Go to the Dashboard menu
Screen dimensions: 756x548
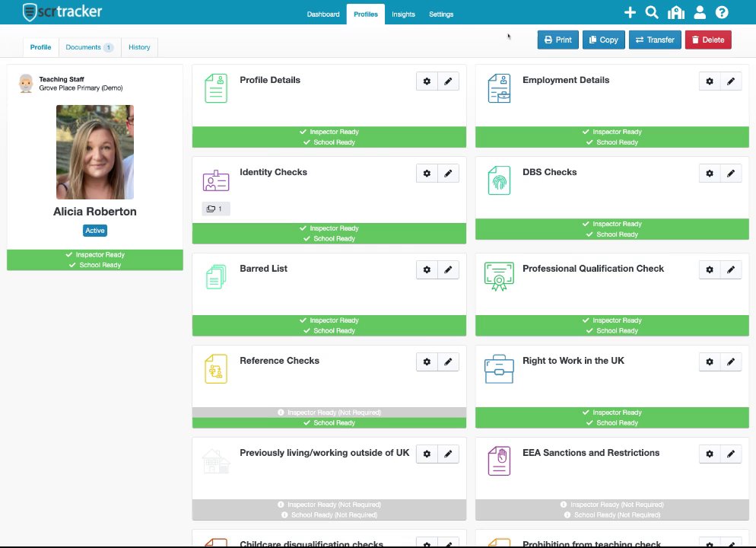323,14
